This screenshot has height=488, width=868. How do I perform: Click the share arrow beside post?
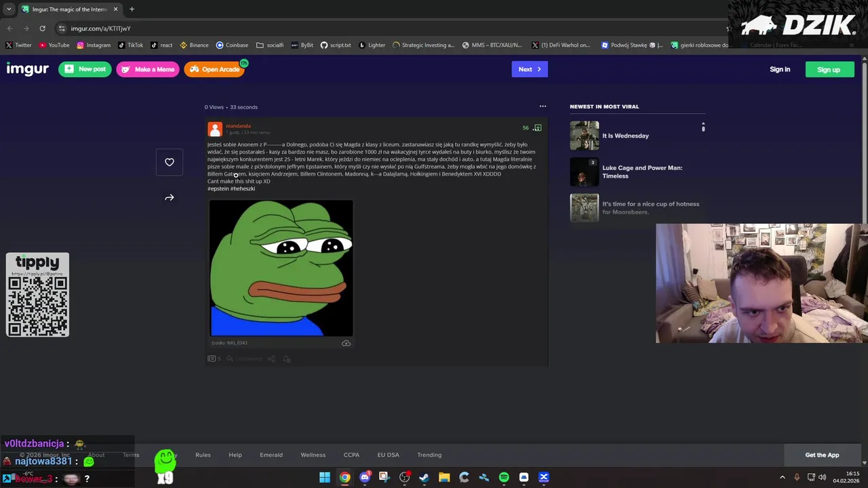click(x=170, y=197)
